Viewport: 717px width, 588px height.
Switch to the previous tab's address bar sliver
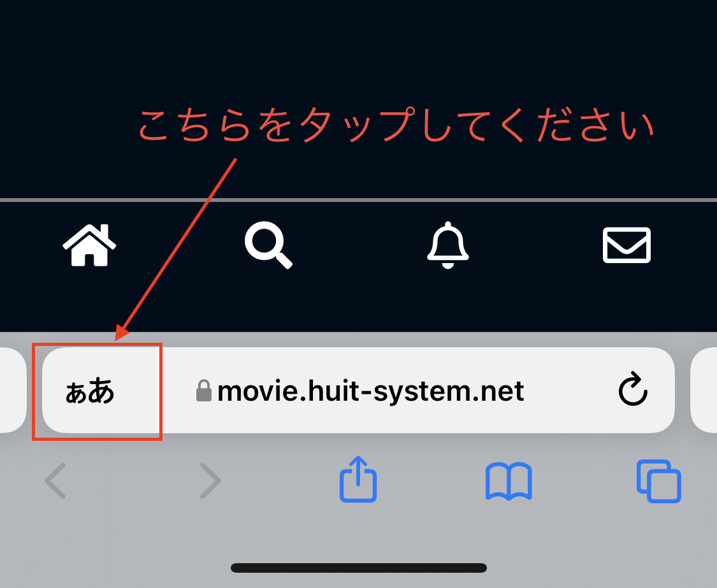[13, 390]
